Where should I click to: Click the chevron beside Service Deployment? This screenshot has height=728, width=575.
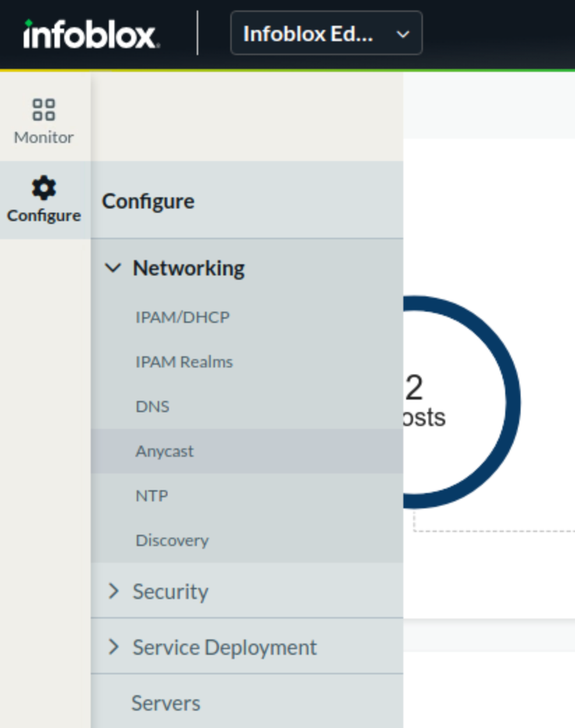(114, 646)
